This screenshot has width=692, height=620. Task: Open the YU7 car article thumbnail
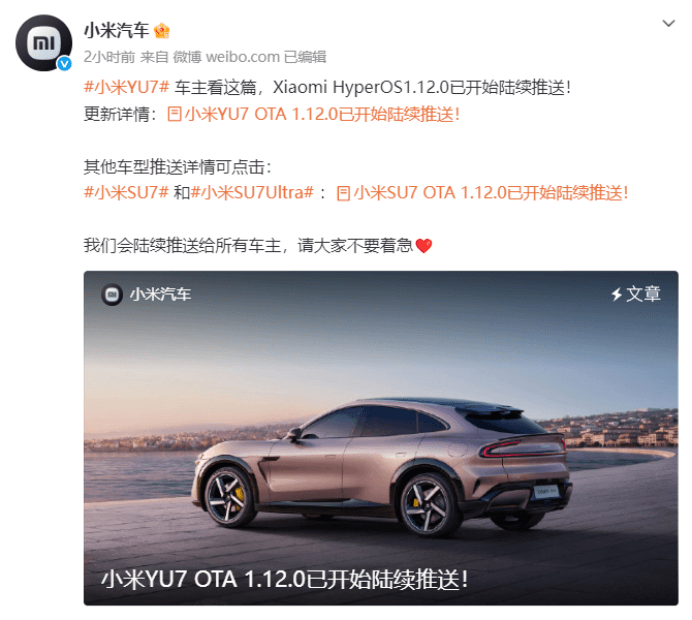[x=381, y=438]
